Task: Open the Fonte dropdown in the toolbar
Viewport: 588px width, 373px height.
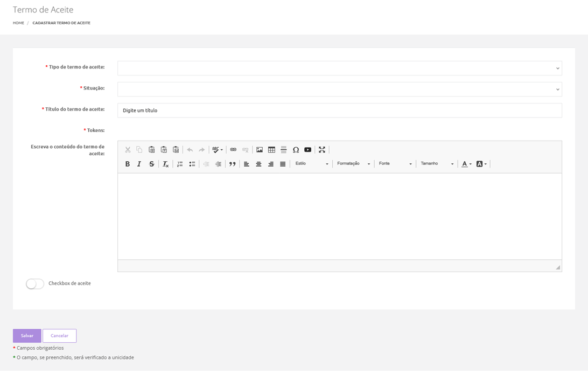Action: (395, 164)
